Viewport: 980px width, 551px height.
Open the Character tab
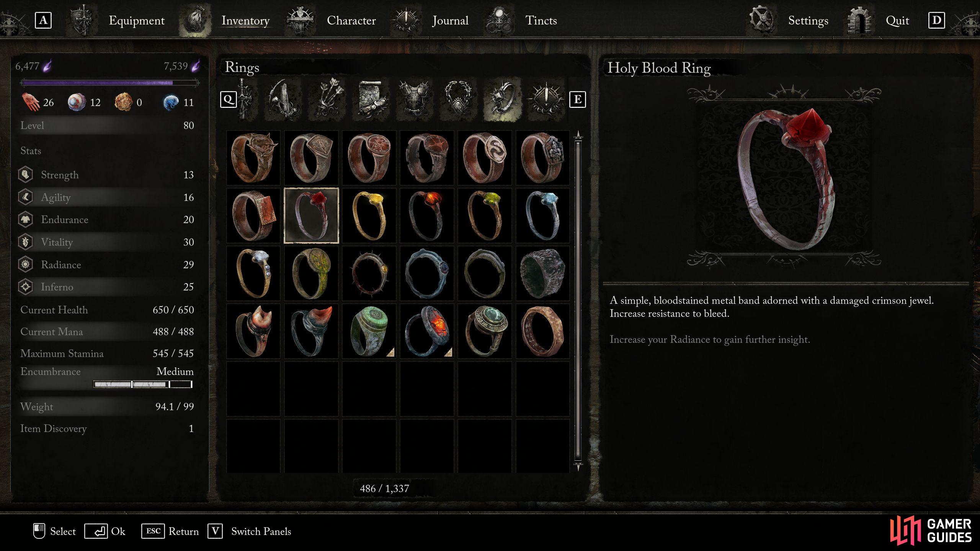(351, 21)
